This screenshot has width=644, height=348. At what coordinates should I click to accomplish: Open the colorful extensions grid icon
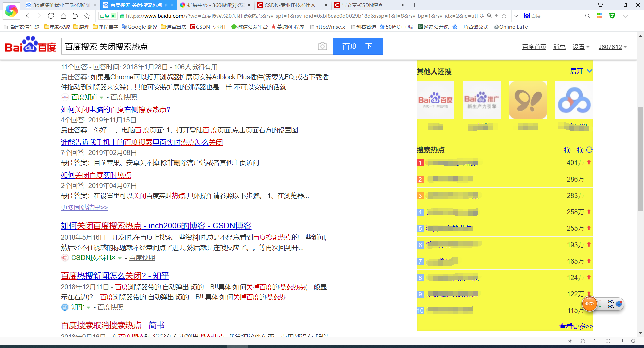coord(600,16)
